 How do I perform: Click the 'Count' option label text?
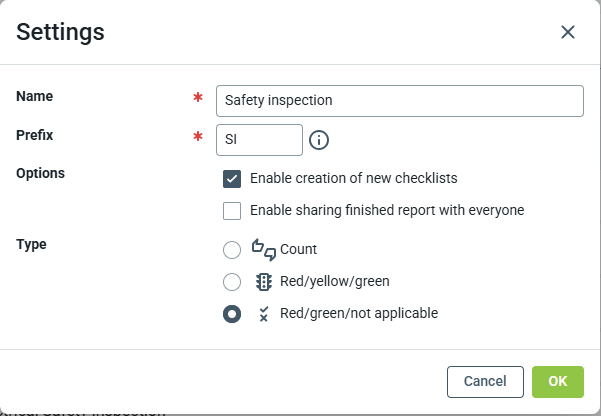coord(298,250)
